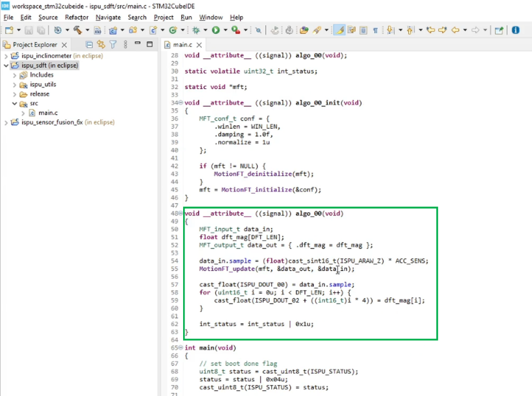The height and width of the screenshot is (396, 532).
Task: Select main.c in the src folder
Action: pyautogui.click(x=48, y=113)
